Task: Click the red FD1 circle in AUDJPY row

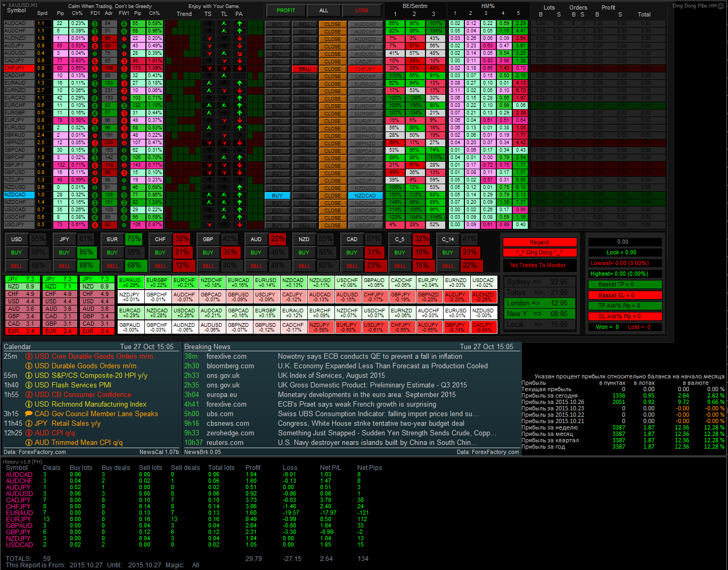Action: click(94, 46)
